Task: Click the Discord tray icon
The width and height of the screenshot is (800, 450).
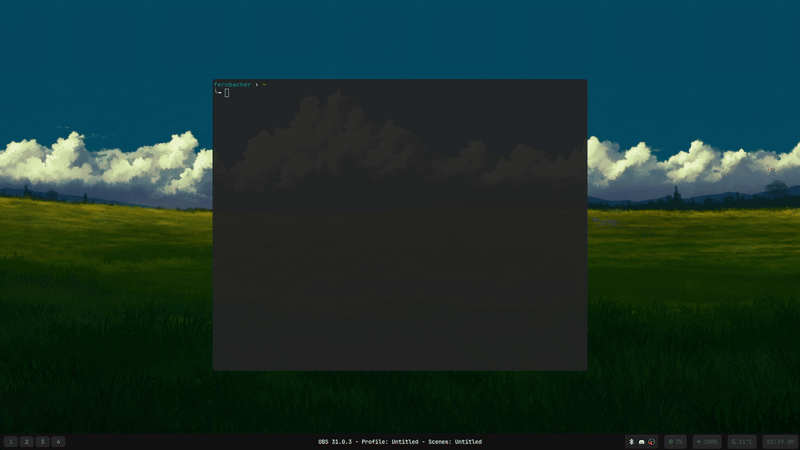Action: 641,441
